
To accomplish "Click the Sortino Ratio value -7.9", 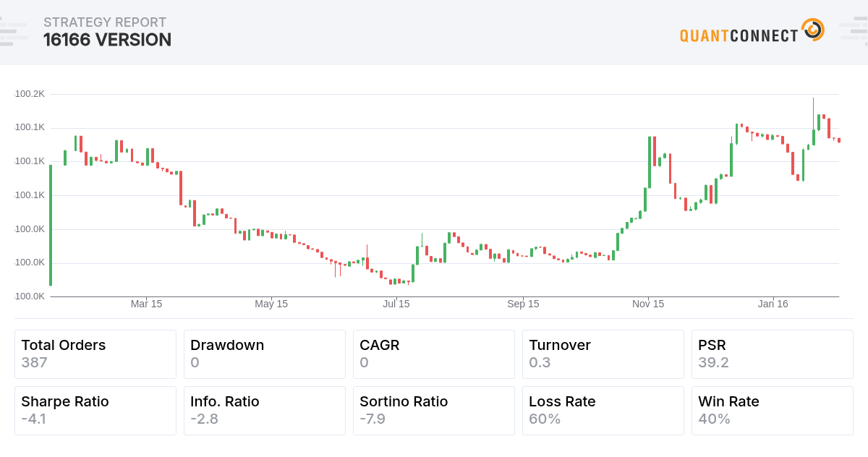I will click(x=373, y=419).
